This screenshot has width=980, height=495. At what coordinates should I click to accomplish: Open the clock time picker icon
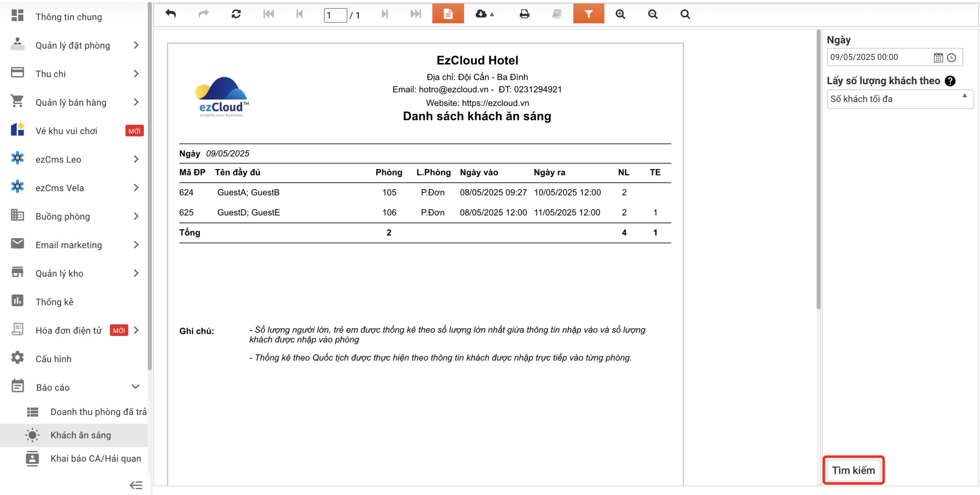coord(952,57)
